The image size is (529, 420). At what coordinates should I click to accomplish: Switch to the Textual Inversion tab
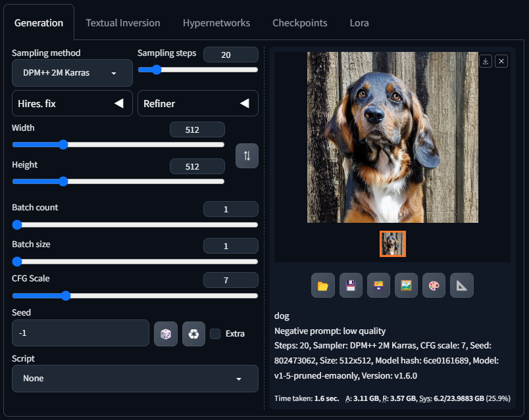[123, 23]
